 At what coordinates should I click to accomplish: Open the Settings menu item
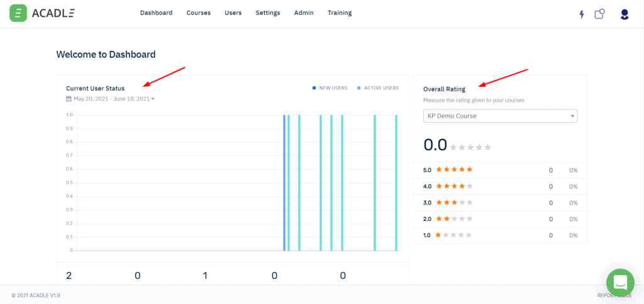tap(268, 13)
